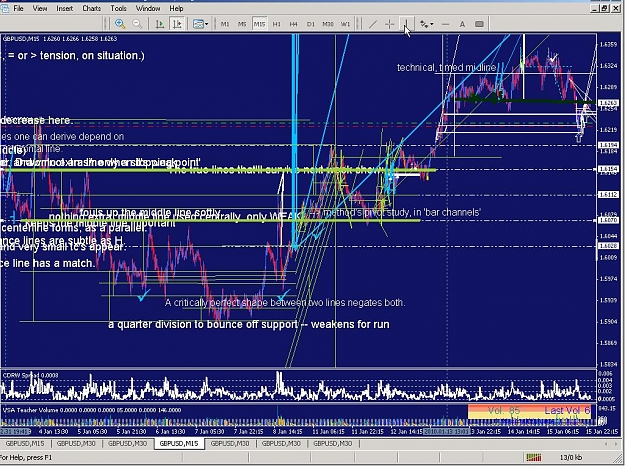This screenshot has width=625, height=469.
Task: Select 'a quarter division to bounce off support' text
Action: pos(203,324)
